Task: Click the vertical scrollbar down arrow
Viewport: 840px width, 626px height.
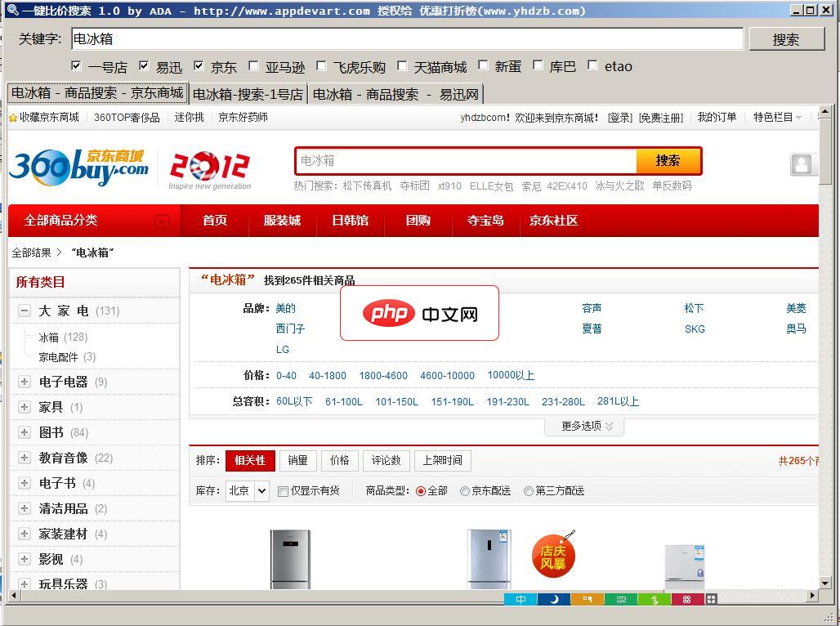Action: click(x=825, y=584)
